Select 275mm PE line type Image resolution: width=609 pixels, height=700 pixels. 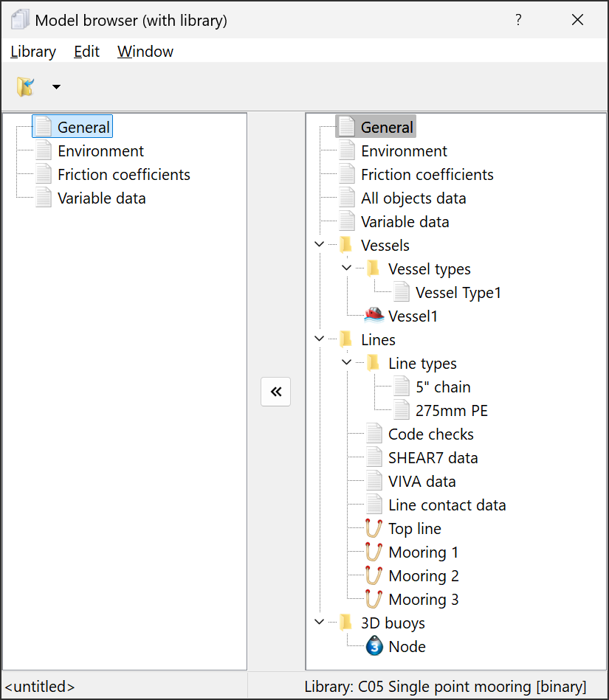pyautogui.click(x=451, y=411)
